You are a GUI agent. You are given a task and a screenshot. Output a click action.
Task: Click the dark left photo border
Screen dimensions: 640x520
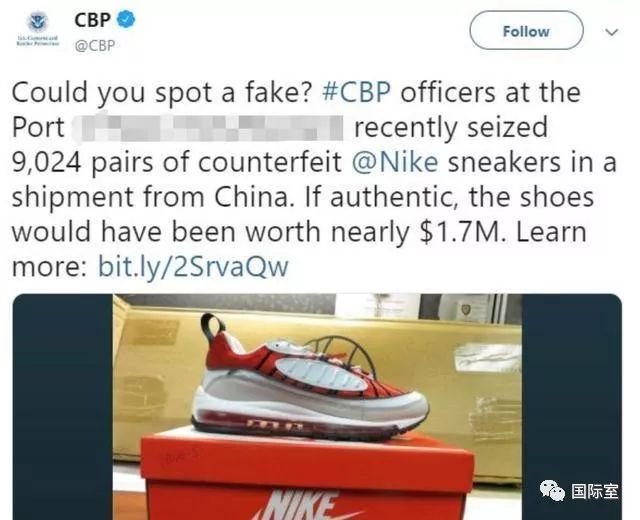pos(63,407)
